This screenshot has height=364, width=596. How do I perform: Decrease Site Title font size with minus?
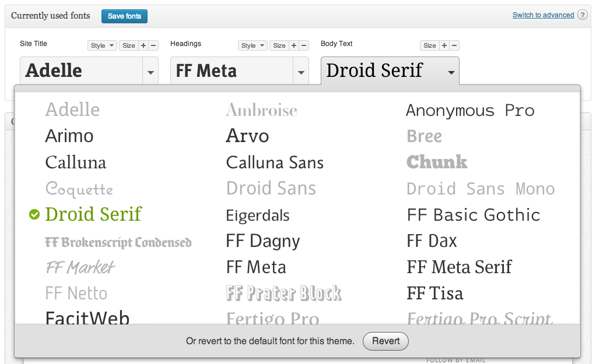point(153,45)
